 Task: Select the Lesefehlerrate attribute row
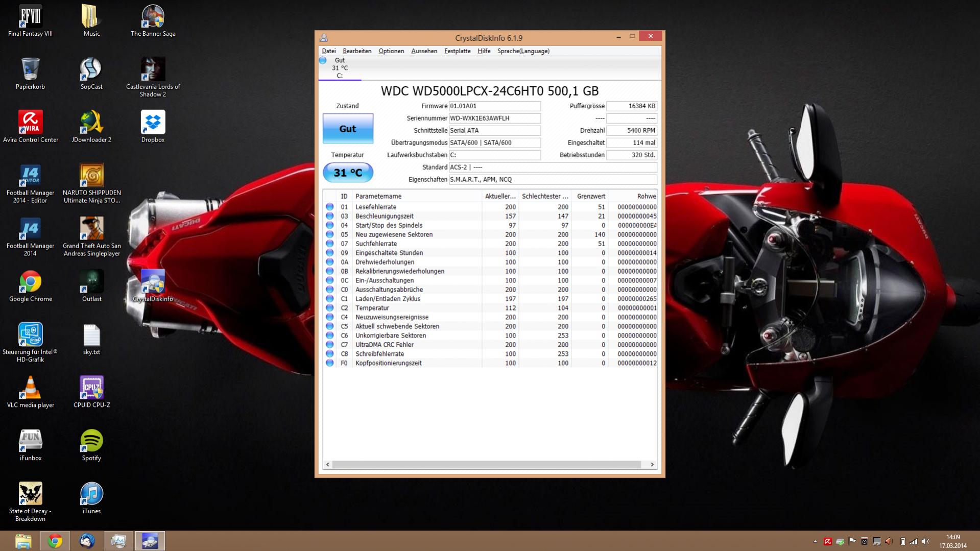[x=490, y=207]
